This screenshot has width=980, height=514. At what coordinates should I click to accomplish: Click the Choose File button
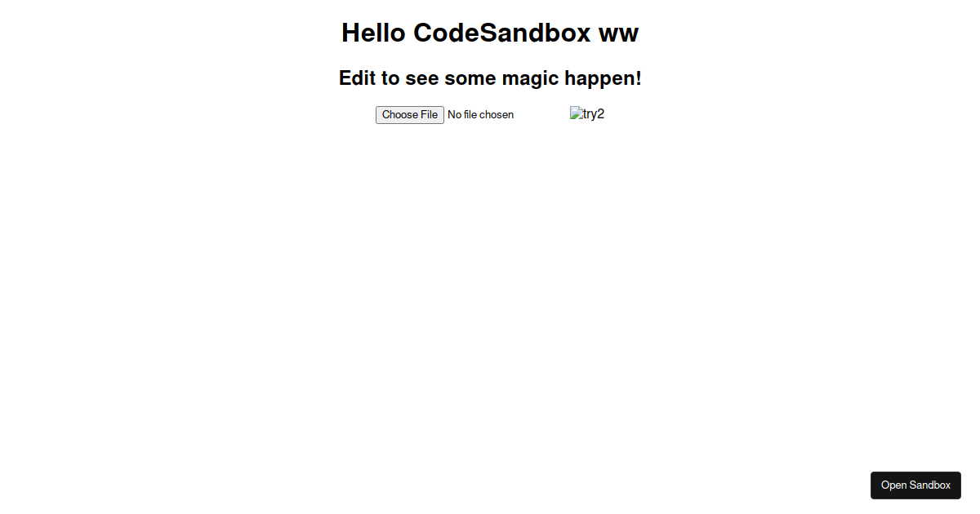point(410,115)
